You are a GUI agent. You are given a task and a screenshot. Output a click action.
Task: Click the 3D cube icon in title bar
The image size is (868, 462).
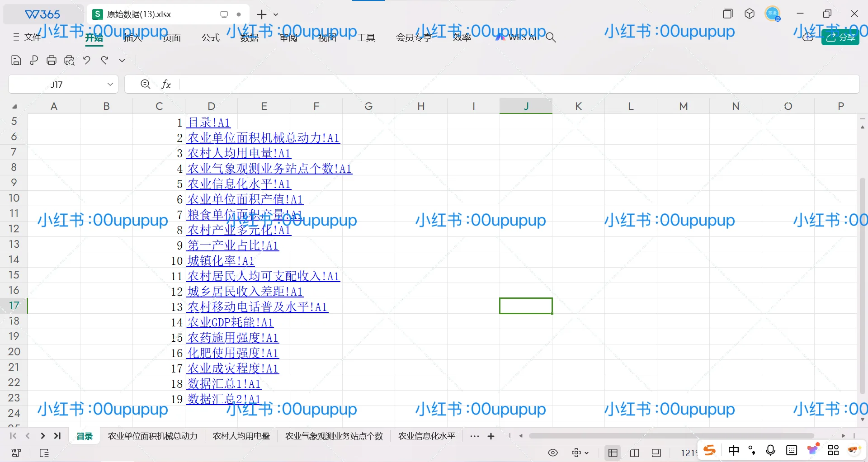[750, 14]
